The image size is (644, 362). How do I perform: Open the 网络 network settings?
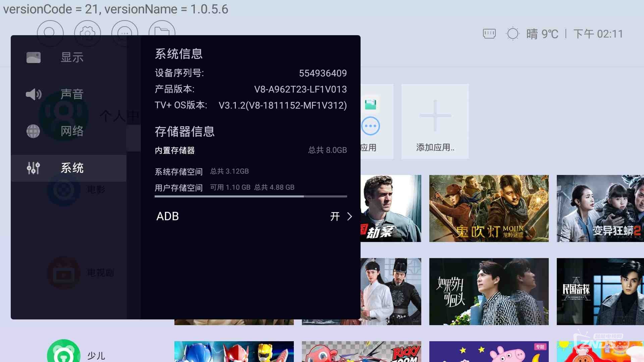coord(69,131)
